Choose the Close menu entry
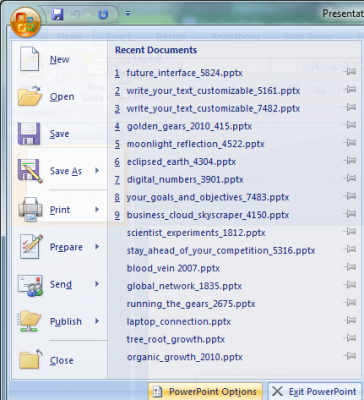This screenshot has height=400, width=364. (59, 360)
